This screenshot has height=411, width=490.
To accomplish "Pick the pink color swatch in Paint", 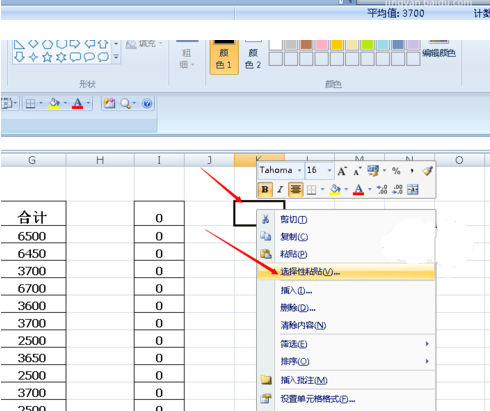I will [x=321, y=45].
